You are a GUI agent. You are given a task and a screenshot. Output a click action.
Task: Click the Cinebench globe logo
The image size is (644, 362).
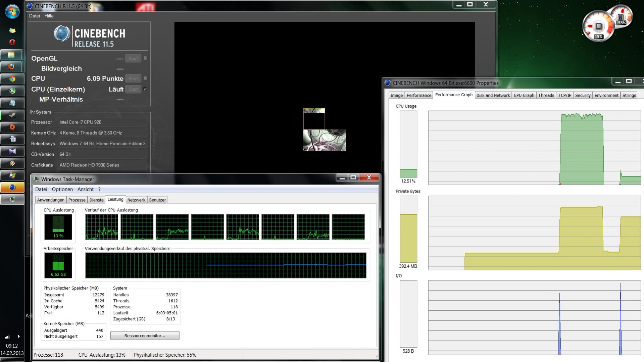(62, 34)
